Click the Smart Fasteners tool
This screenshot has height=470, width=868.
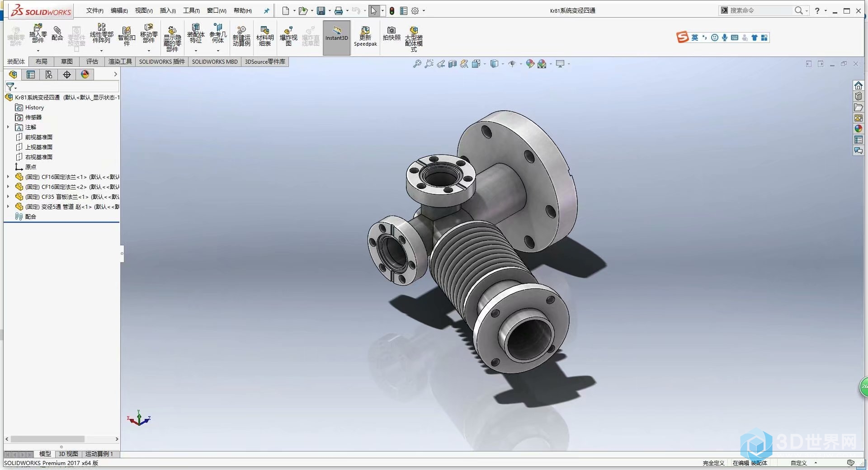point(127,36)
